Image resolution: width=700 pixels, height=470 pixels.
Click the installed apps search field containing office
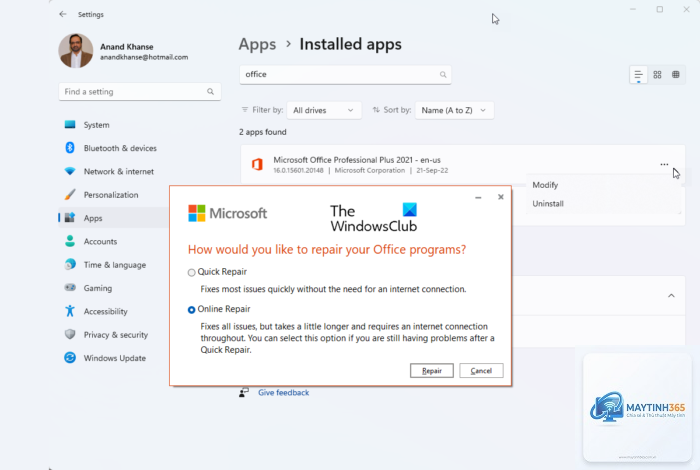point(346,75)
